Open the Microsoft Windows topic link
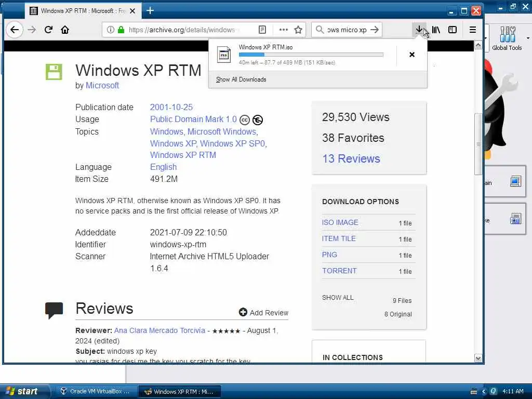 pyautogui.click(x=222, y=131)
